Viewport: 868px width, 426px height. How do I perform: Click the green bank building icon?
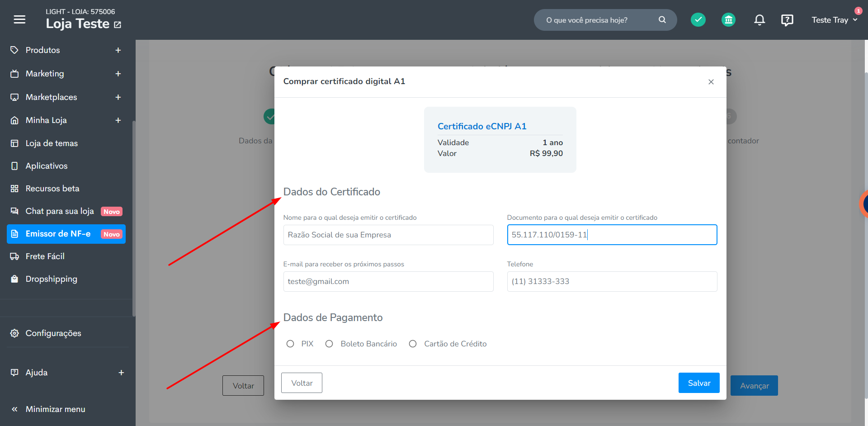728,19
